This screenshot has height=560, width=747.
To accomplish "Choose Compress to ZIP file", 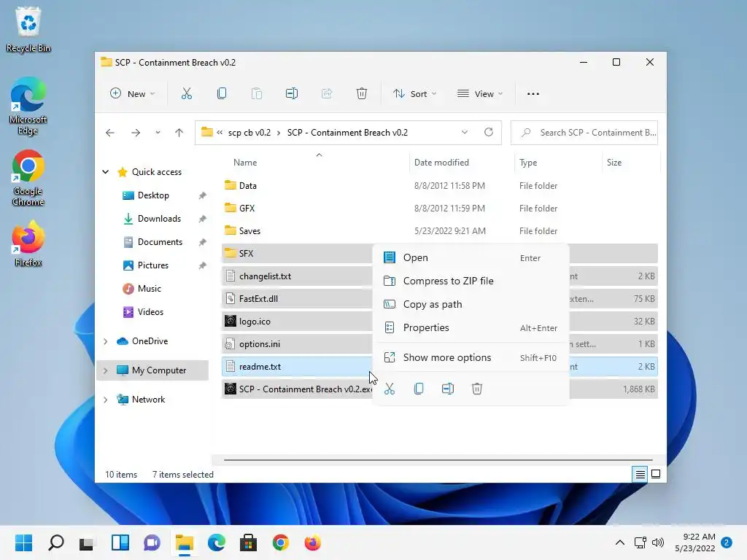I will pyautogui.click(x=471, y=281).
